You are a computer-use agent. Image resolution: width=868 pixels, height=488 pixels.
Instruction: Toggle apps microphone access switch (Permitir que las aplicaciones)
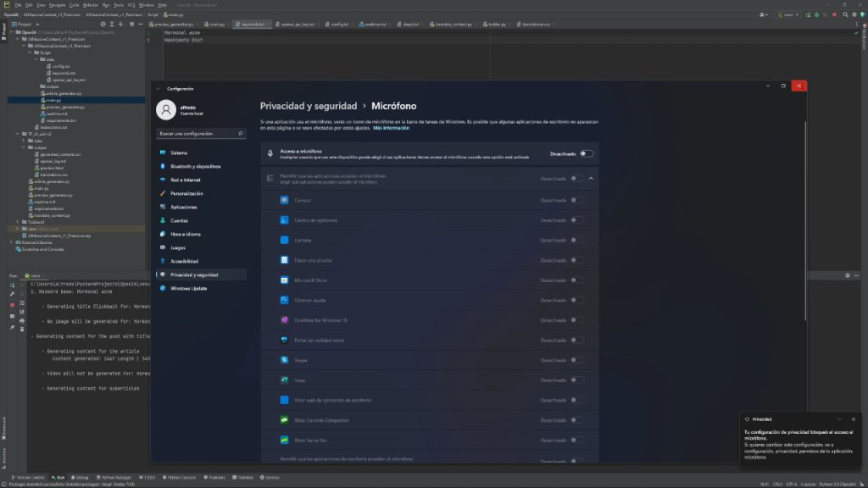[x=576, y=179]
